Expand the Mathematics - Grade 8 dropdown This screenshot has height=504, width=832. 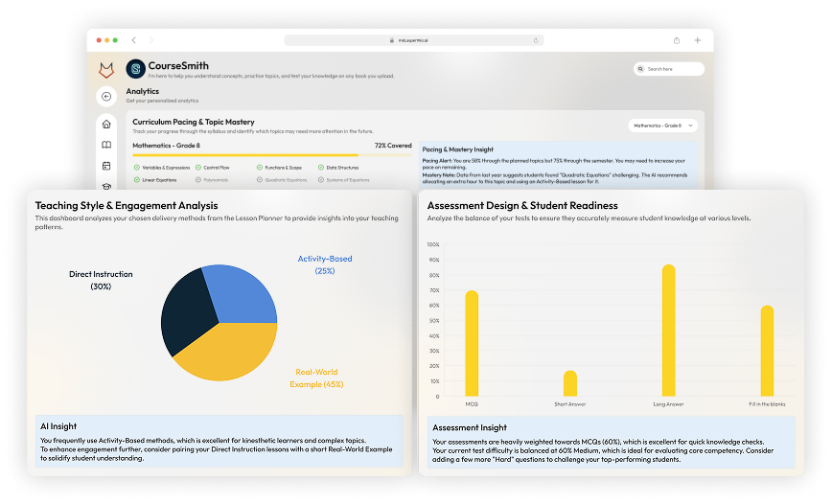(662, 126)
